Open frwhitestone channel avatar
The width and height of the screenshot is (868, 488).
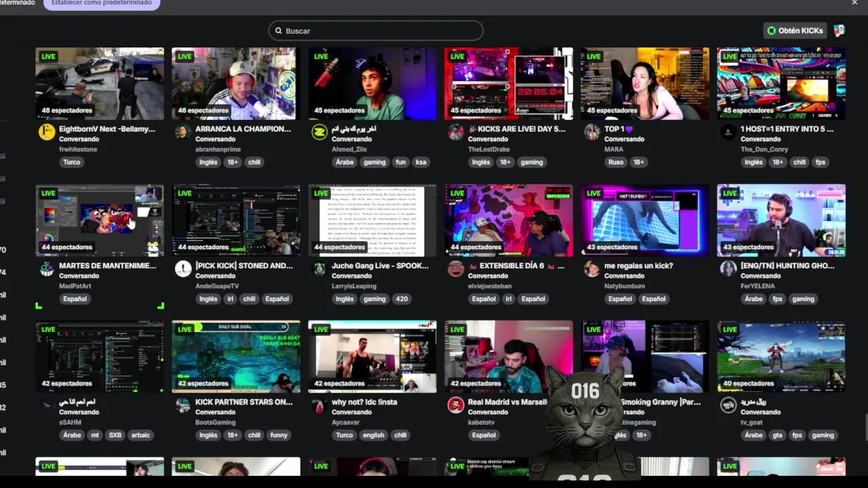47,132
